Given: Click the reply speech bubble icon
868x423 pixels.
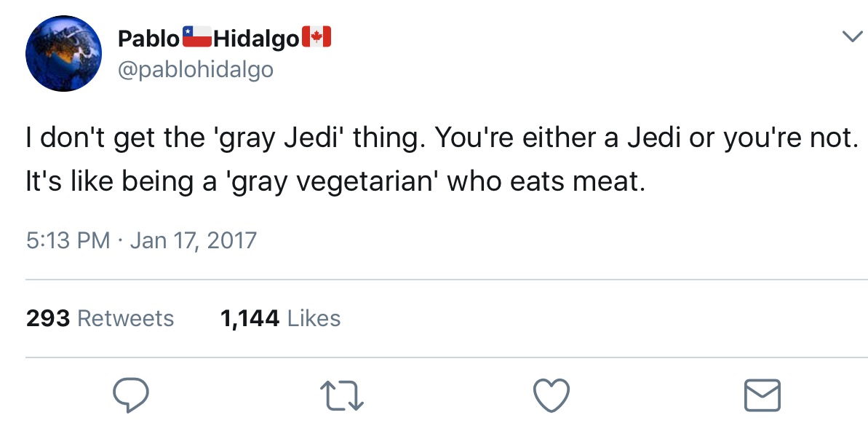Looking at the screenshot, I should (131, 395).
